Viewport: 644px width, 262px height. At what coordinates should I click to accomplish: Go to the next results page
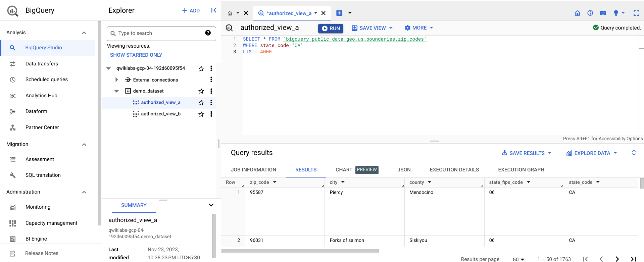(x=617, y=259)
